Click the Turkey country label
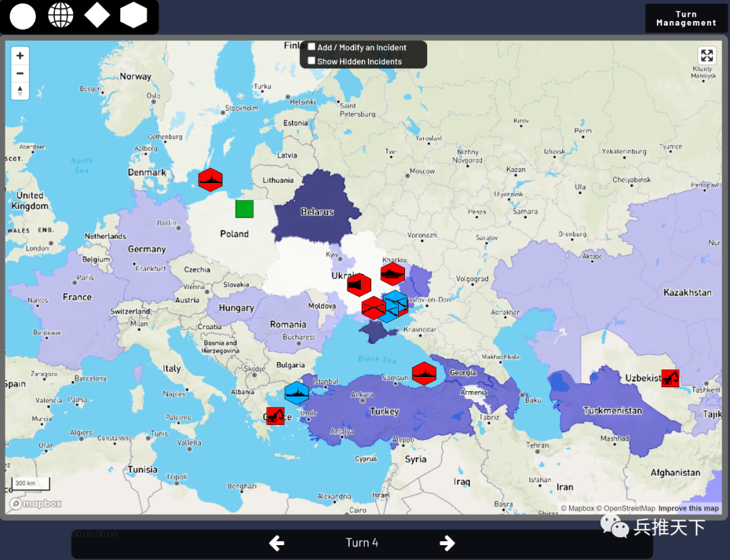This screenshot has width=730, height=560. click(384, 411)
